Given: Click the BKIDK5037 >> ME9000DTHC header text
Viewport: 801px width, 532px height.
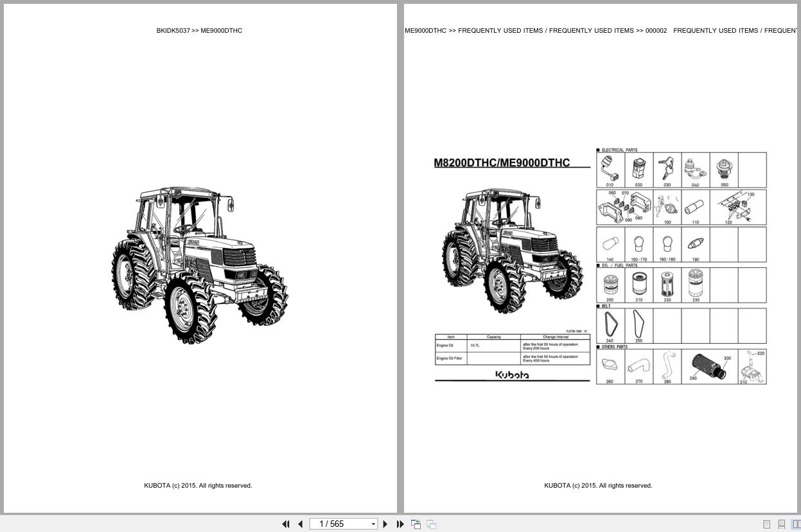Looking at the screenshot, I should 199,30.
